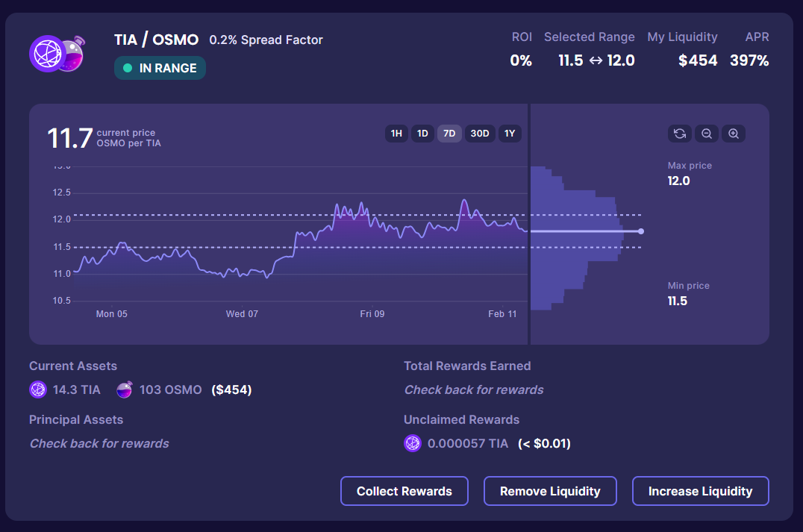Viewport: 803px width, 532px height.
Task: Click Increase Liquidity button
Action: (x=700, y=491)
